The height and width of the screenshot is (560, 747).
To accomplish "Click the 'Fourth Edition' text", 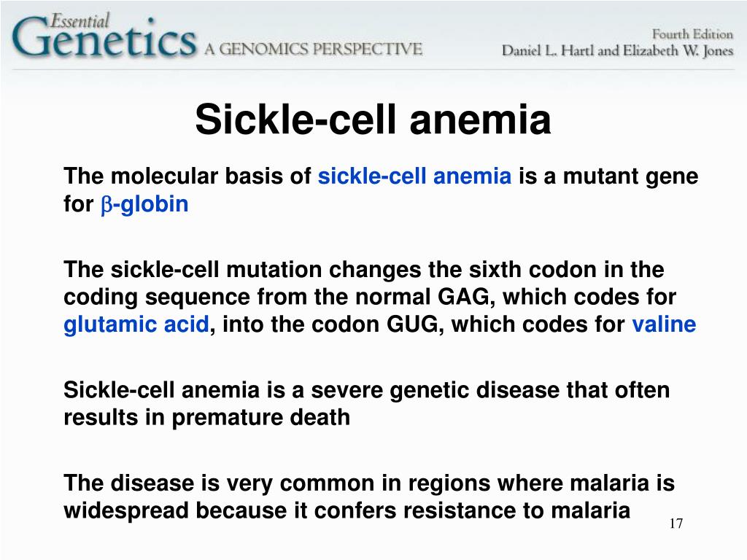I will 693,34.
